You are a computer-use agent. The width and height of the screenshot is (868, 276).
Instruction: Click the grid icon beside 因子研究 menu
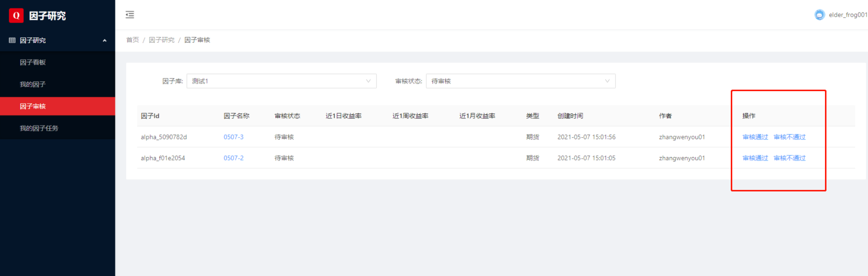[x=12, y=41]
